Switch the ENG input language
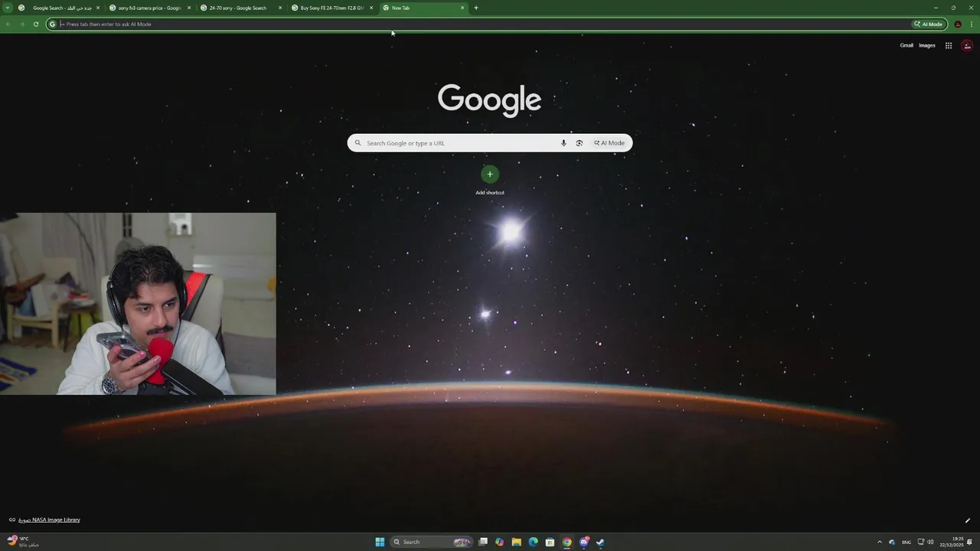This screenshot has height=551, width=980. coord(906,542)
